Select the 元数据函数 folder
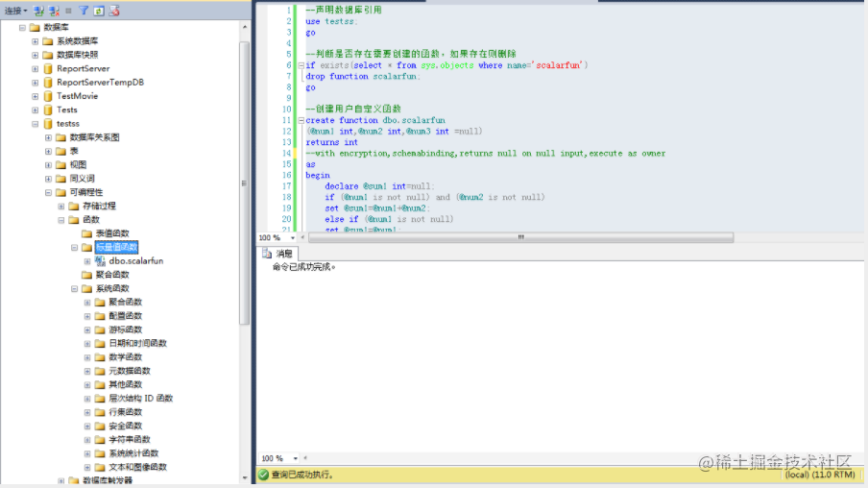Screen dimensions: 868x488 [130, 371]
